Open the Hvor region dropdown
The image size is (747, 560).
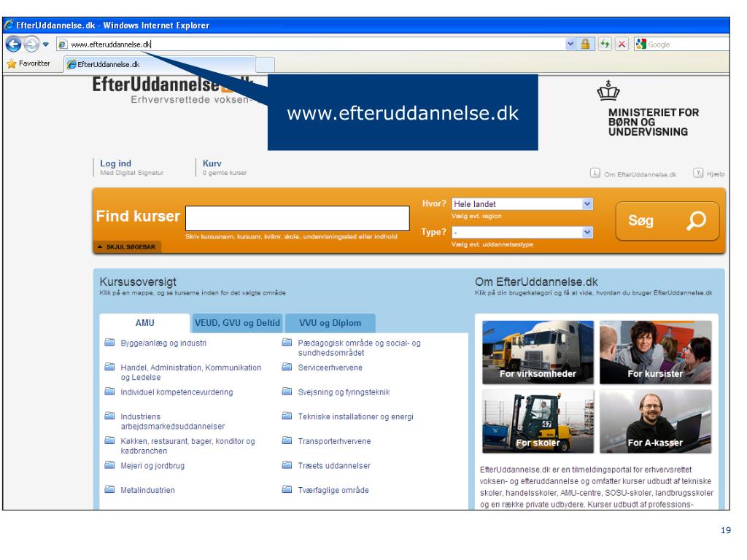[522, 204]
